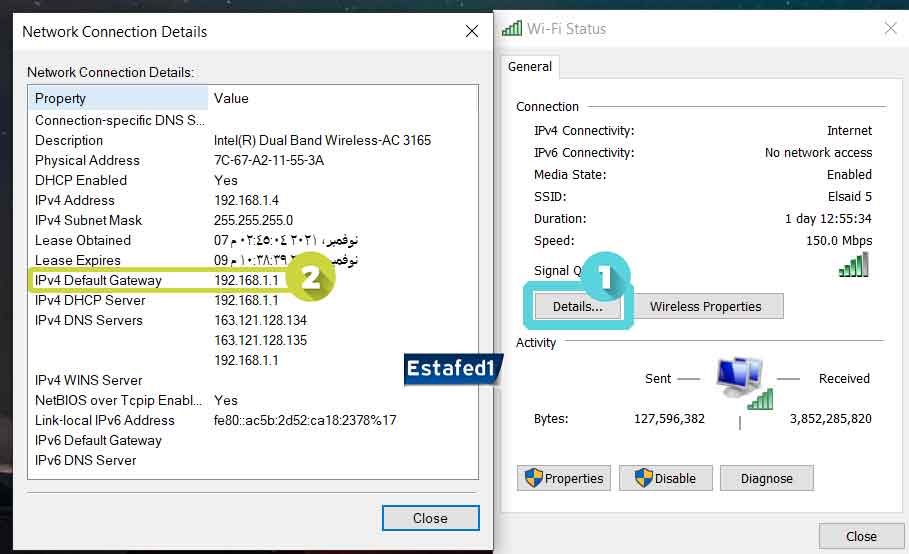Click the green number 2 step badge
909x554 pixels.
[x=311, y=279]
